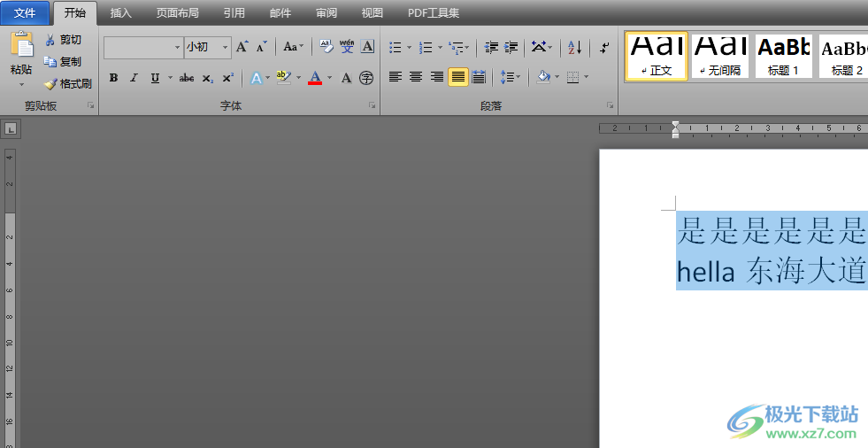
Task: Toggle Show/Hide paragraph marks
Action: pyautogui.click(x=604, y=48)
